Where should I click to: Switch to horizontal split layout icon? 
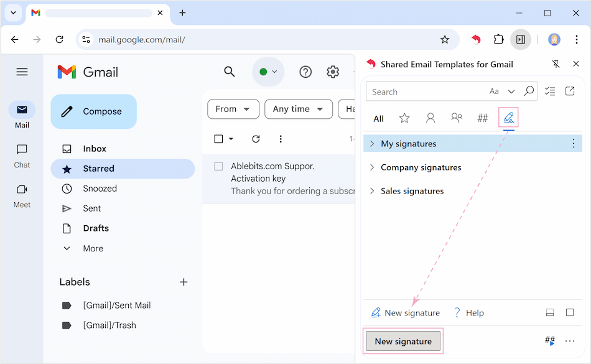[550, 312]
